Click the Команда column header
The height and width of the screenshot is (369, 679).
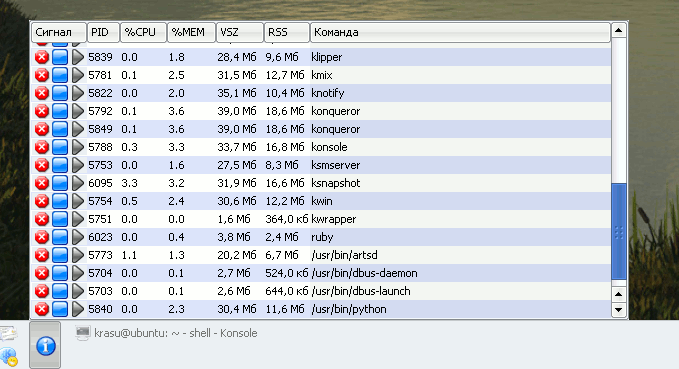(460, 32)
